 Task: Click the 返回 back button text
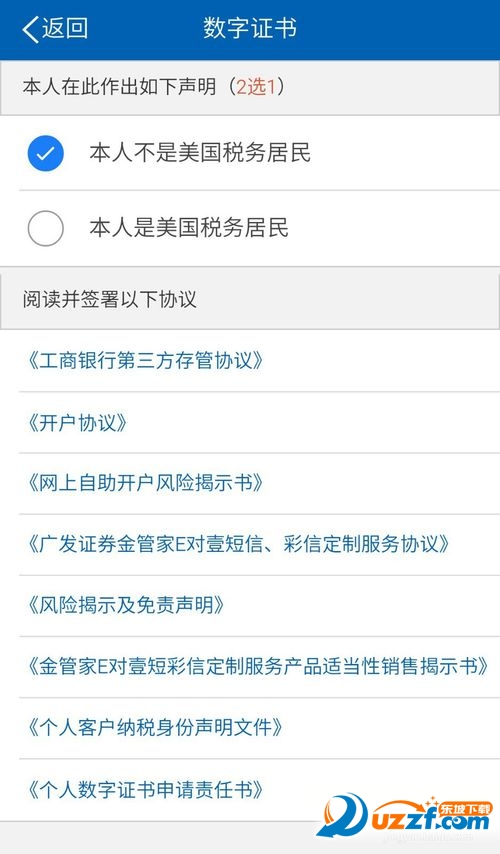click(65, 28)
